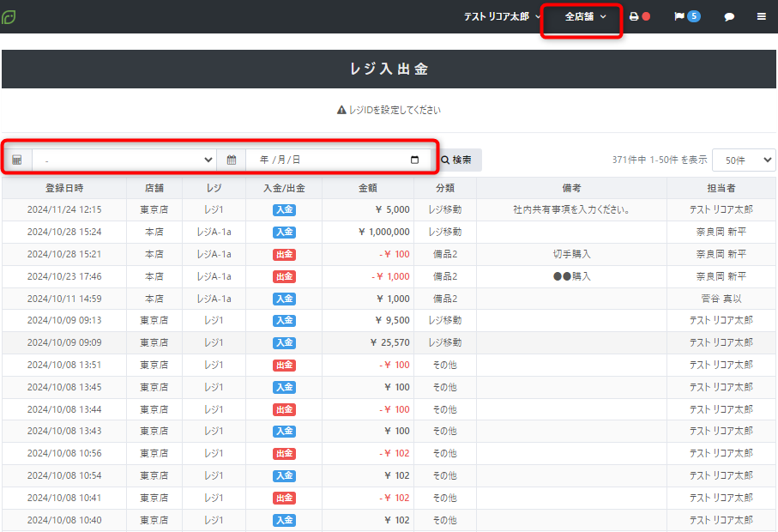Click the green leaf logo icon
The height and width of the screenshot is (532, 778).
[x=9, y=17]
